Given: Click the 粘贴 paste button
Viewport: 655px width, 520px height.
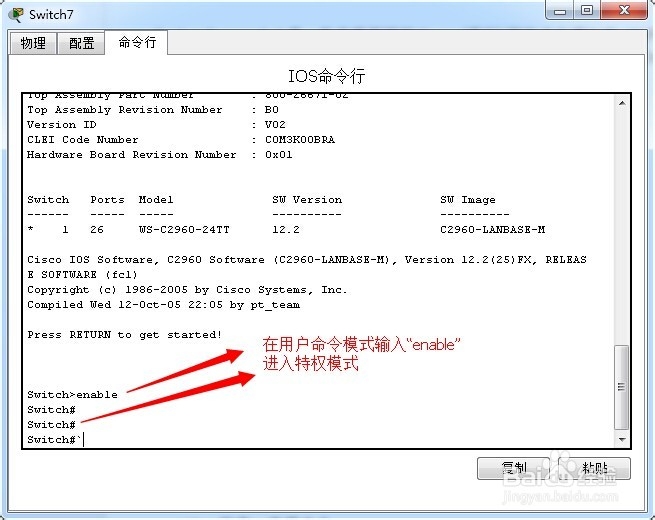Looking at the screenshot, I should click(594, 469).
